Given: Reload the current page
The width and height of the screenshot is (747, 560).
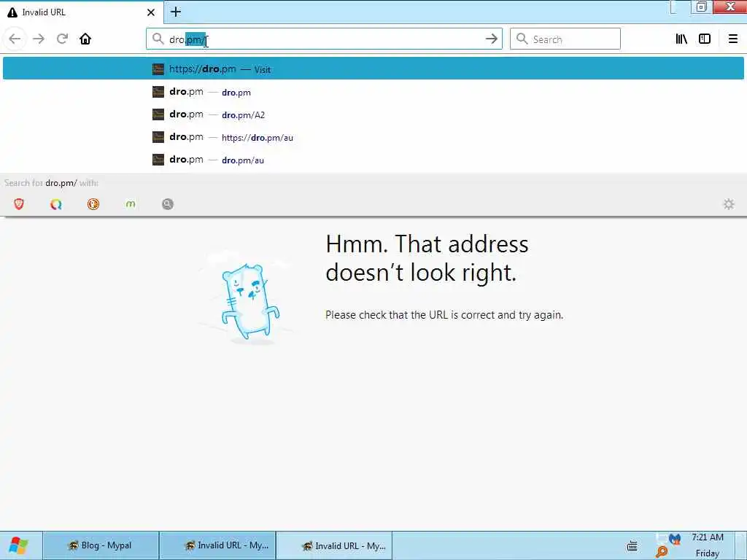Looking at the screenshot, I should point(62,39).
